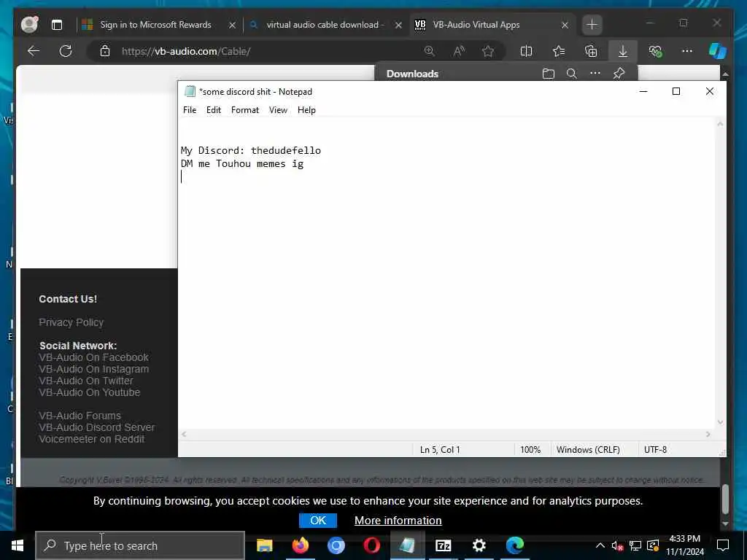Open Voicemeeter on Reddit link
This screenshot has height=560, width=747.
pos(91,439)
